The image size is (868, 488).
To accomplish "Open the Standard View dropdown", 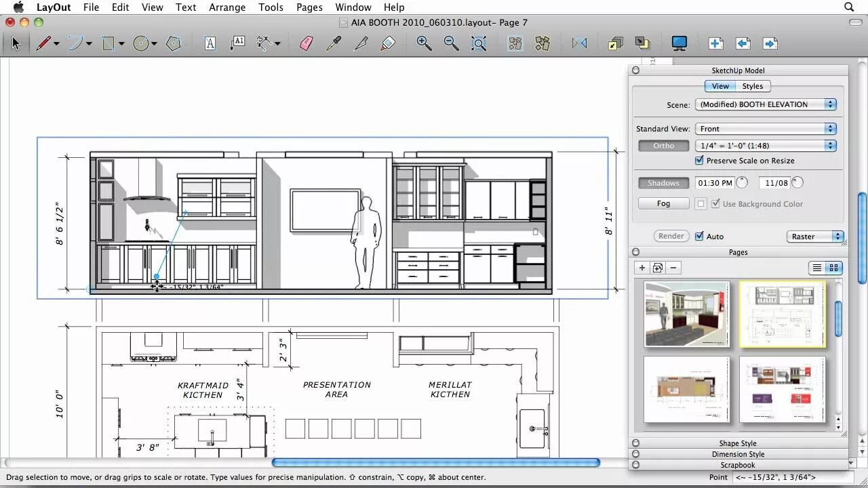I will point(766,128).
